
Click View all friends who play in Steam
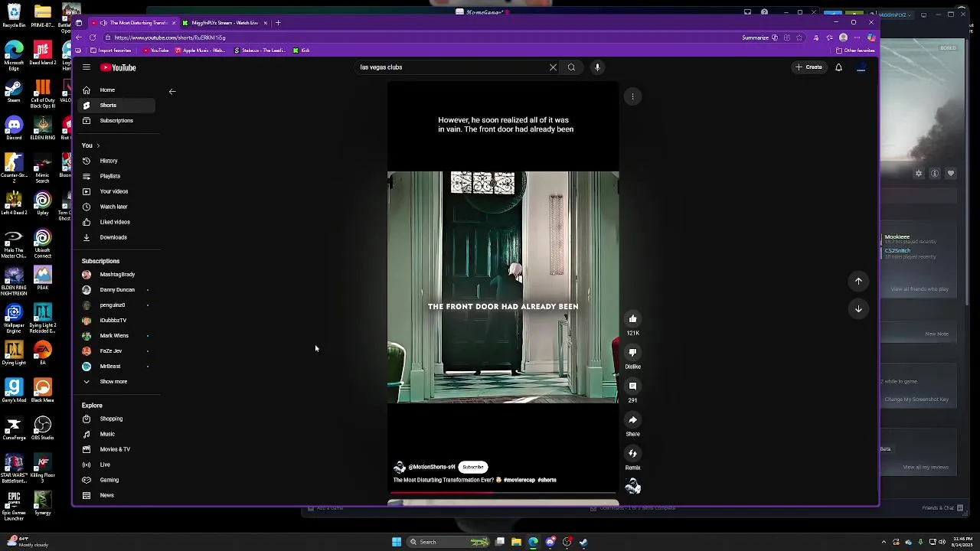(x=920, y=289)
